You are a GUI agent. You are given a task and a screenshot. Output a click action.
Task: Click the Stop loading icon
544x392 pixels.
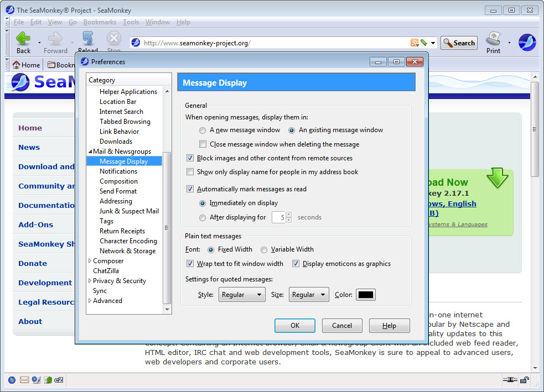pos(114,39)
